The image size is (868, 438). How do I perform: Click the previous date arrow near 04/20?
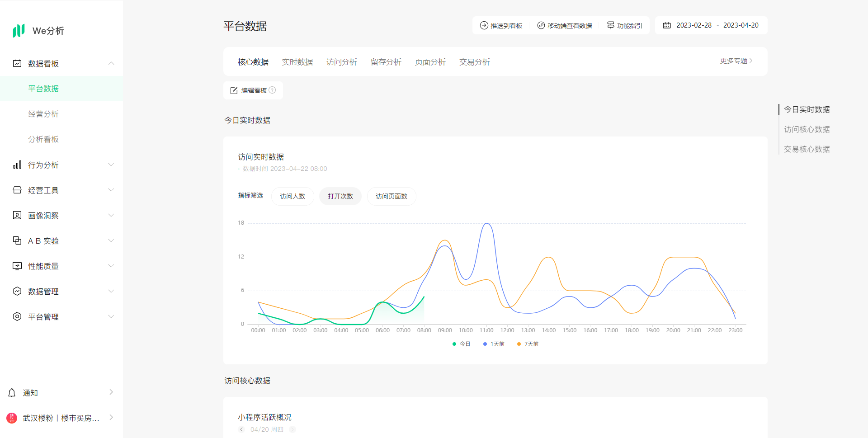point(241,429)
